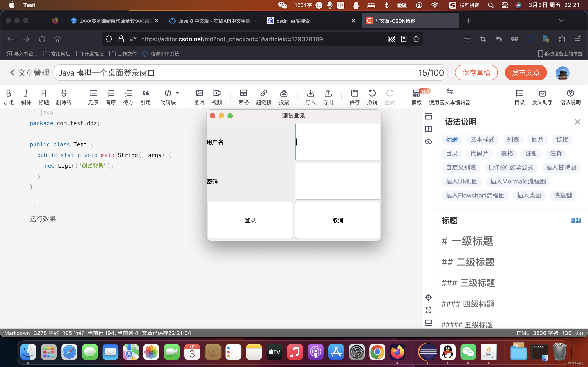Insert a blockquote with the 引用 icon
The width and height of the screenshot is (588, 367).
(146, 97)
